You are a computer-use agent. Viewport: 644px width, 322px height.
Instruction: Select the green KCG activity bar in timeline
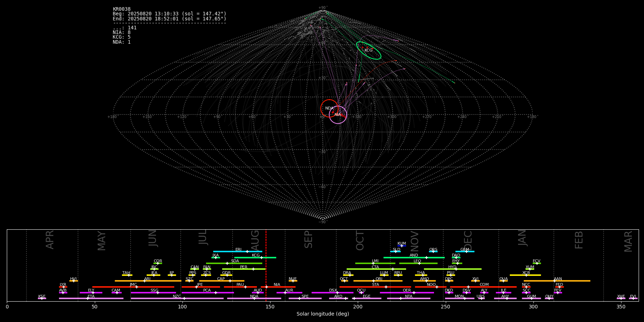pyautogui.click(x=255, y=257)
